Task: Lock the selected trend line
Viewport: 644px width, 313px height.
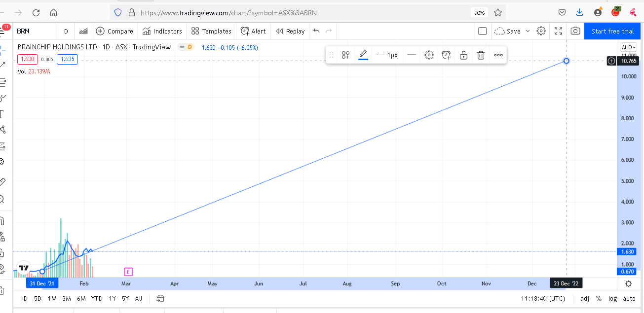Action: [463, 55]
